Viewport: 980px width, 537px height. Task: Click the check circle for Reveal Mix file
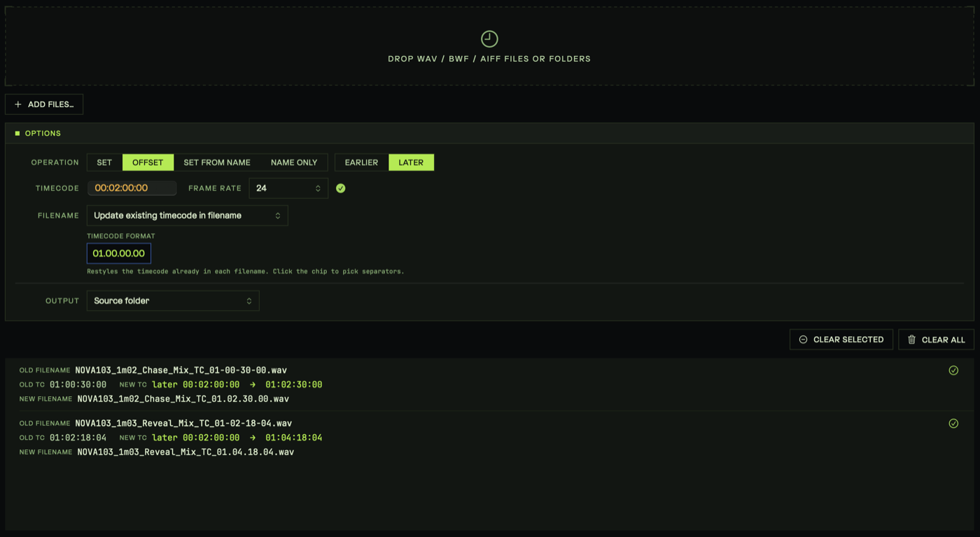pos(953,424)
